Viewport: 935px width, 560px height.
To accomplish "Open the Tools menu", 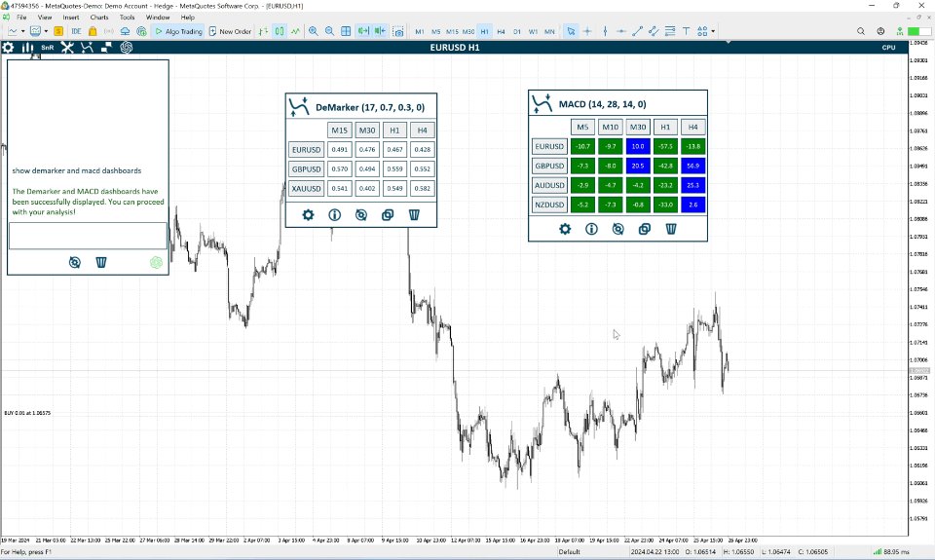I will [127, 18].
